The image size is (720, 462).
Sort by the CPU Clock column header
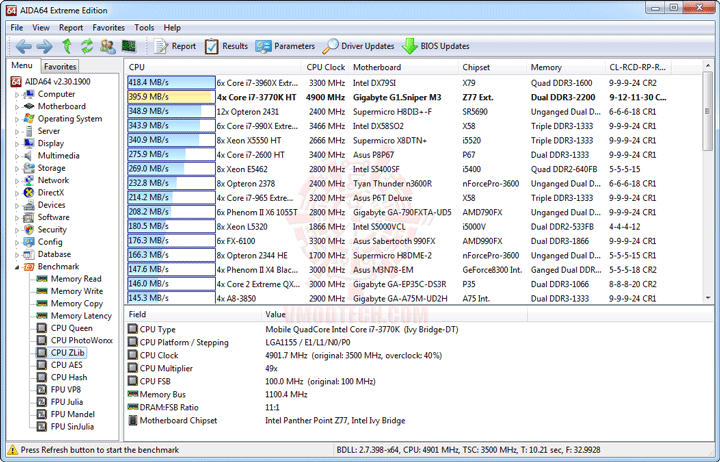325,67
